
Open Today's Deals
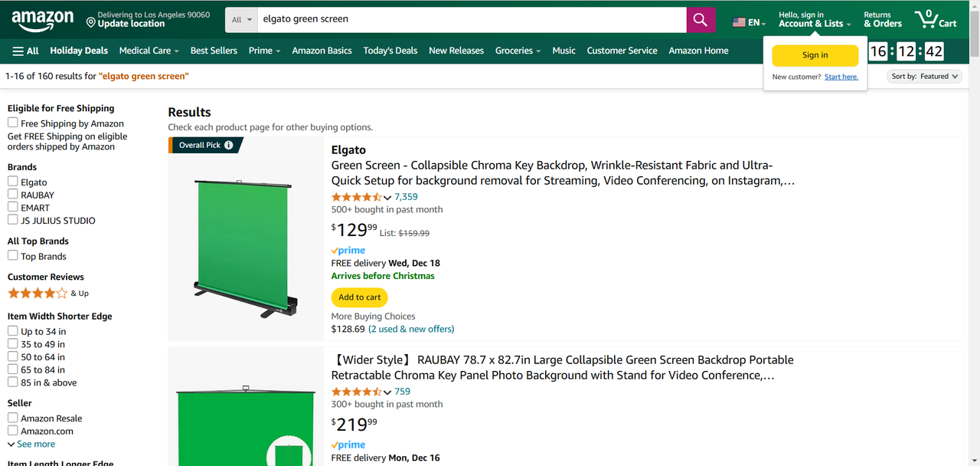point(390,51)
